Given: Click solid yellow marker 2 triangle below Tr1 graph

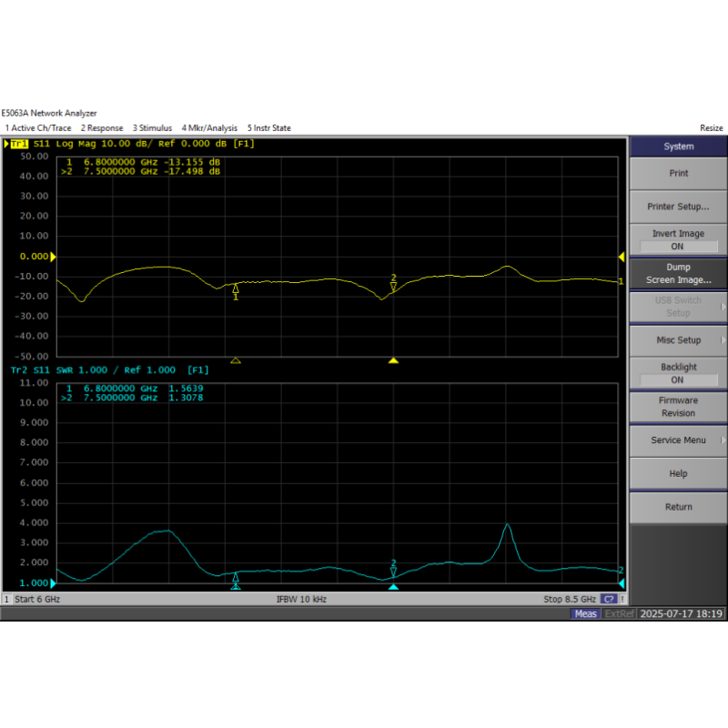Looking at the screenshot, I should [393, 360].
